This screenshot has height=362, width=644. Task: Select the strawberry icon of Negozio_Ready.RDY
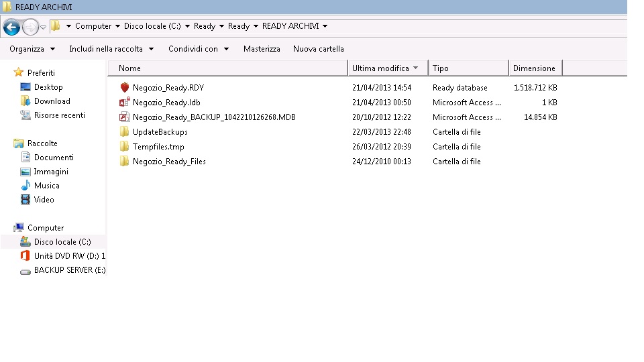tap(125, 87)
